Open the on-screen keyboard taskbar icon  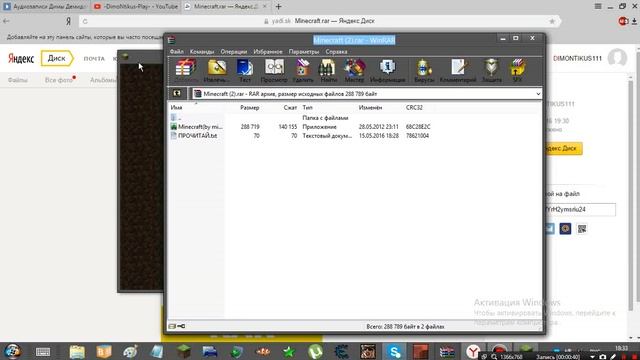click(x=43, y=351)
